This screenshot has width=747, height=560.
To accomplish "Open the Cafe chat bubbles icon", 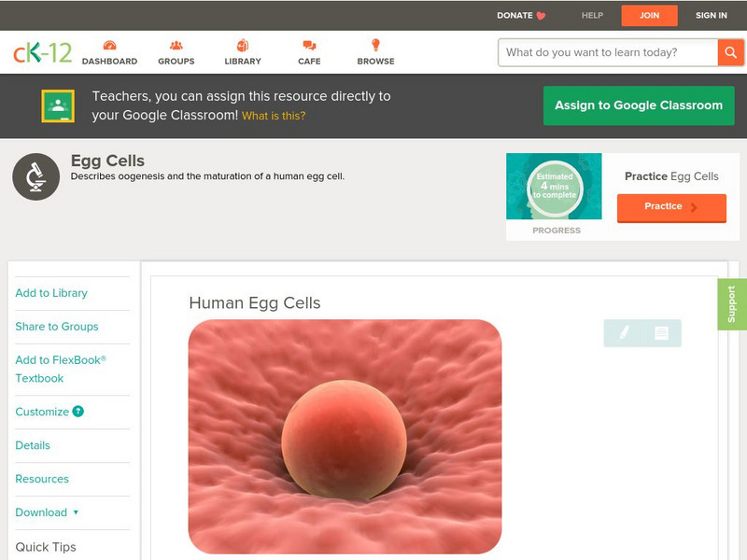I will (x=309, y=46).
